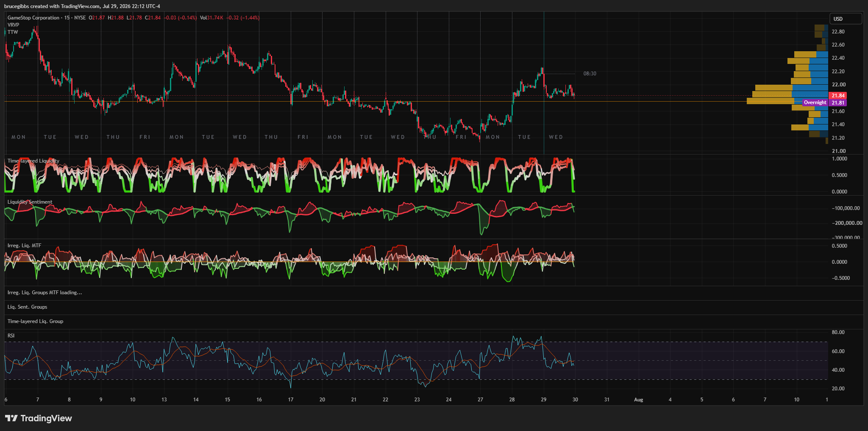The height and width of the screenshot is (431, 868).
Task: Click the open value O21.87
Action: coord(97,18)
